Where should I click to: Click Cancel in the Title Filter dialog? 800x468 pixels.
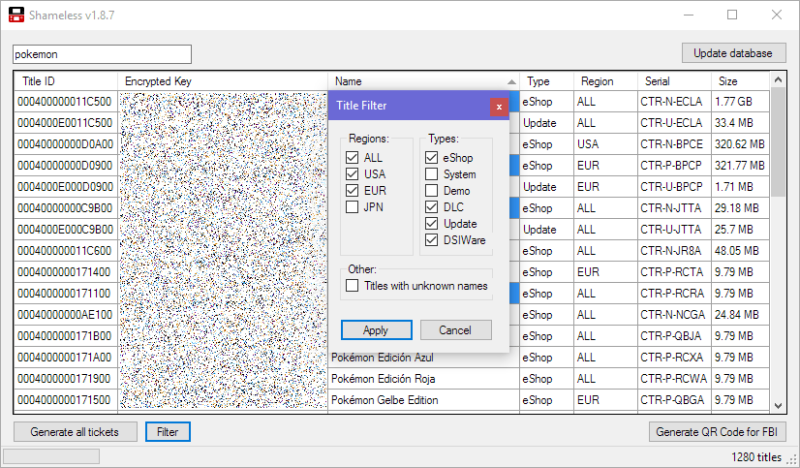point(456,330)
